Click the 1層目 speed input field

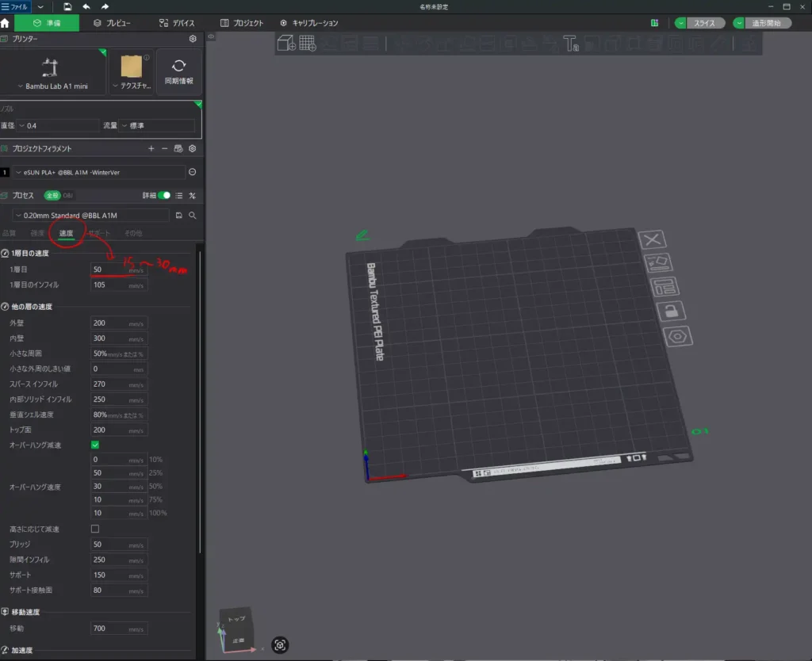(x=109, y=270)
